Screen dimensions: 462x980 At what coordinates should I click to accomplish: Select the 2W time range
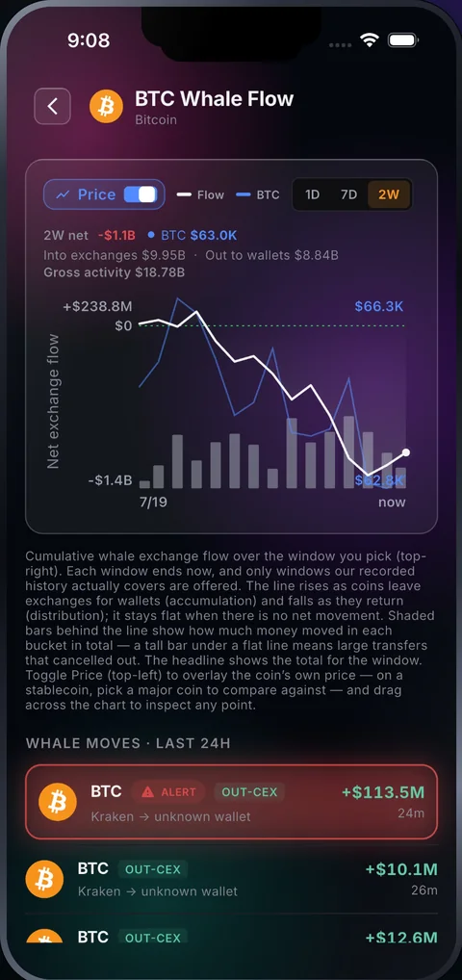(388, 194)
